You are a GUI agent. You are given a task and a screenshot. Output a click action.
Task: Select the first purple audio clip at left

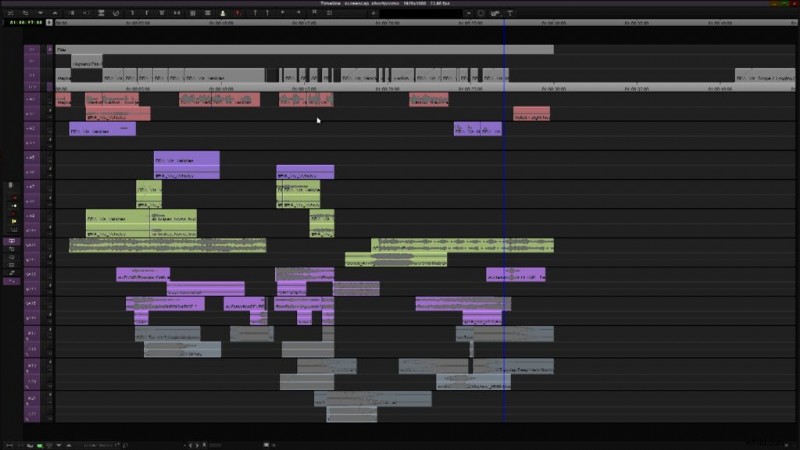coord(102,129)
